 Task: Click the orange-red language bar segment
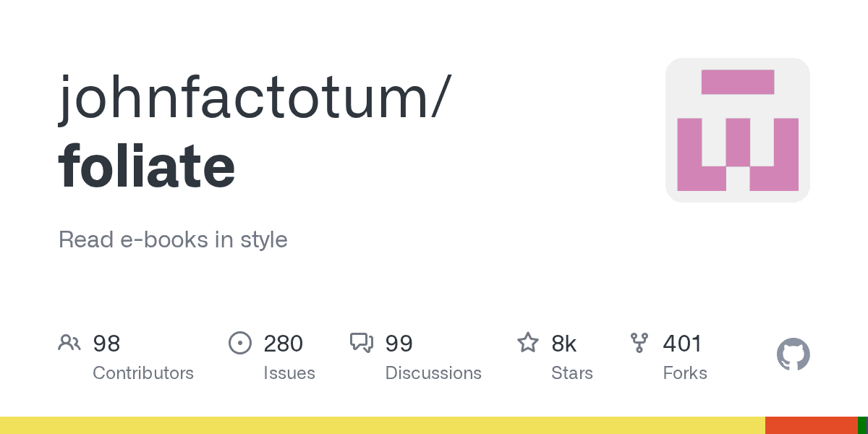coord(812,425)
